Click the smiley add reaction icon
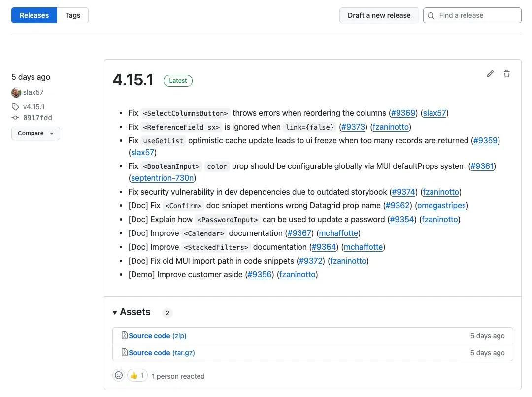 pyautogui.click(x=119, y=376)
